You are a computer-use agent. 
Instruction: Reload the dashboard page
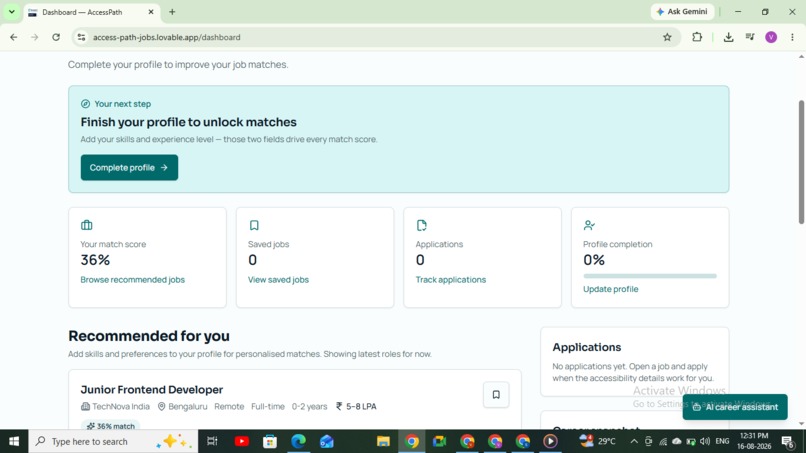tap(56, 37)
